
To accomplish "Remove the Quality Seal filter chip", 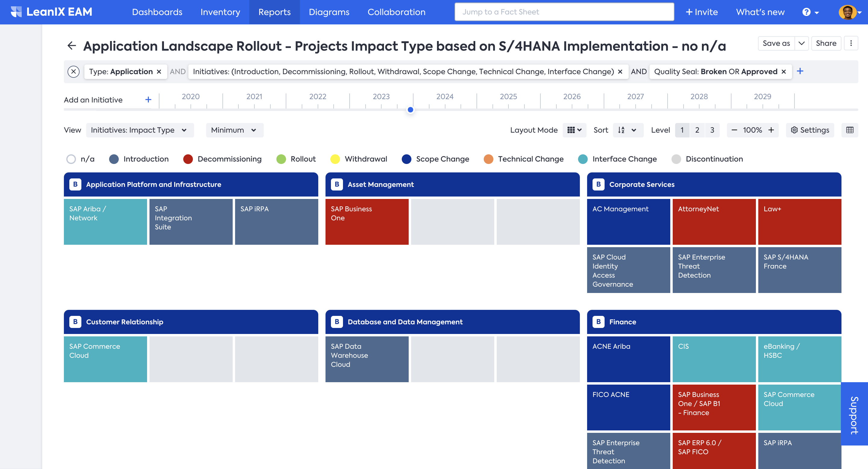I will [x=784, y=71].
